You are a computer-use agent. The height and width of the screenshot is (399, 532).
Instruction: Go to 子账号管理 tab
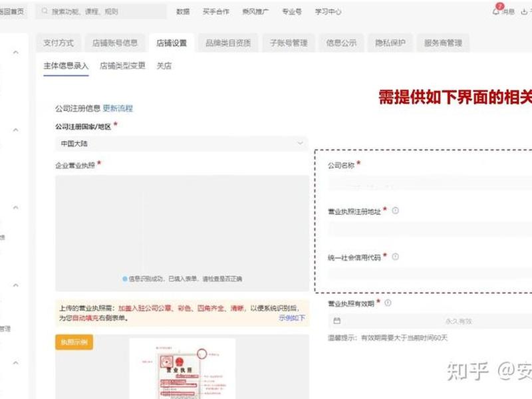289,43
